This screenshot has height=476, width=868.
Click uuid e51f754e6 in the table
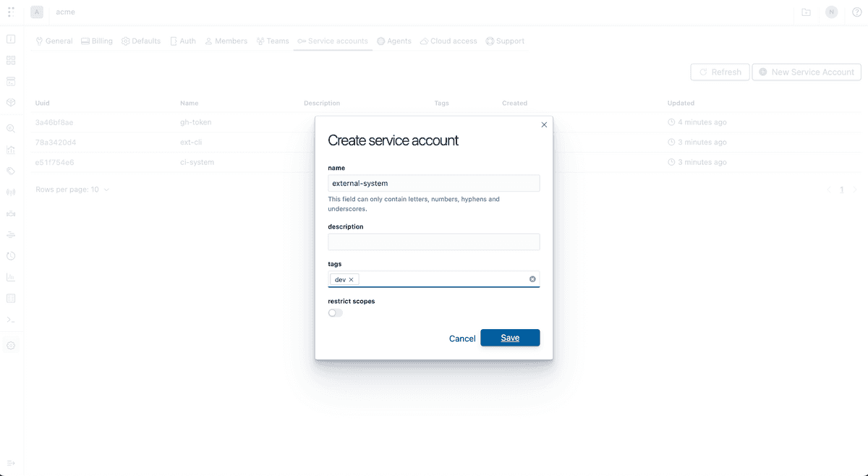55,162
